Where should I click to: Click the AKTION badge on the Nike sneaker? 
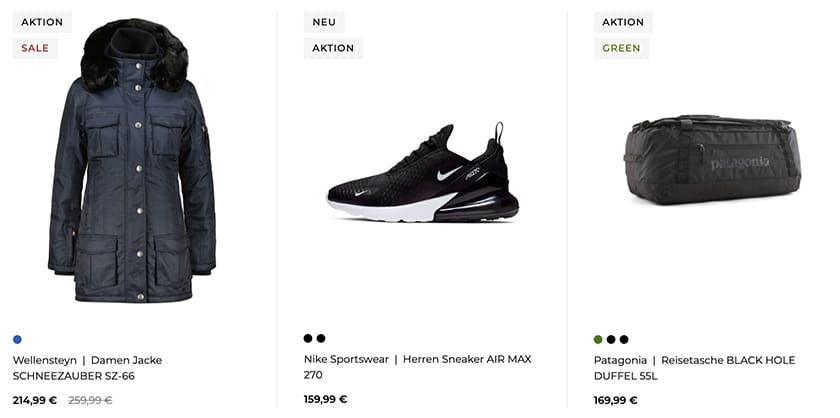(333, 48)
